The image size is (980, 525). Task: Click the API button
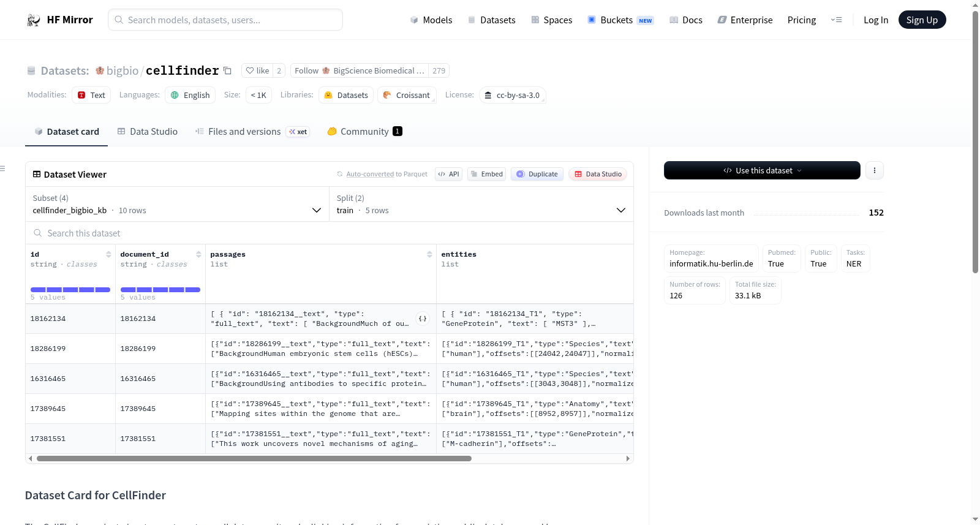click(448, 174)
